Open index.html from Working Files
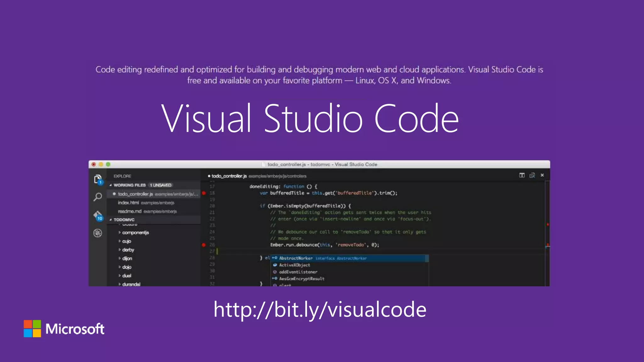This screenshot has width=644, height=362. tap(154, 203)
